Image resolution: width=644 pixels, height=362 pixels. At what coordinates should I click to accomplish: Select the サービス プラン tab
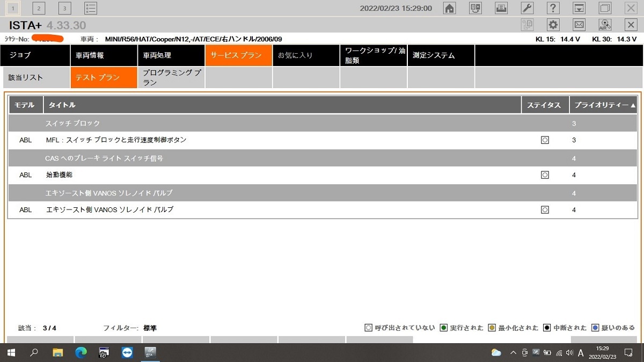click(x=238, y=55)
